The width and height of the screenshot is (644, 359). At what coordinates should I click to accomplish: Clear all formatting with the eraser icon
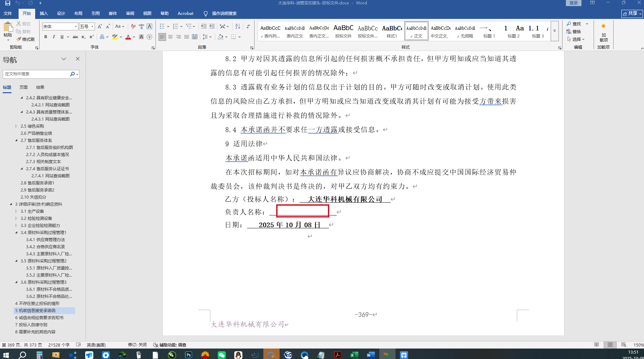coord(133,26)
